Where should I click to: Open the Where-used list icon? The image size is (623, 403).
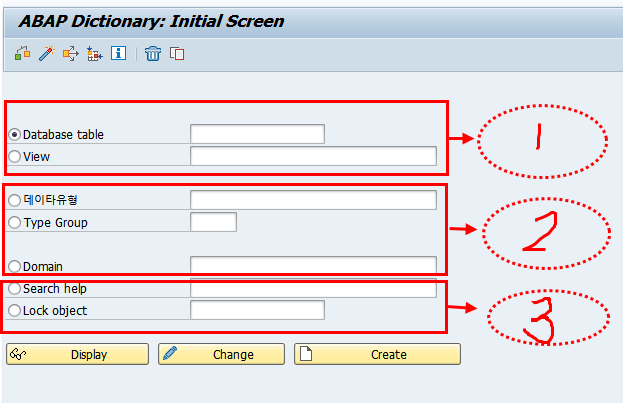pos(71,53)
